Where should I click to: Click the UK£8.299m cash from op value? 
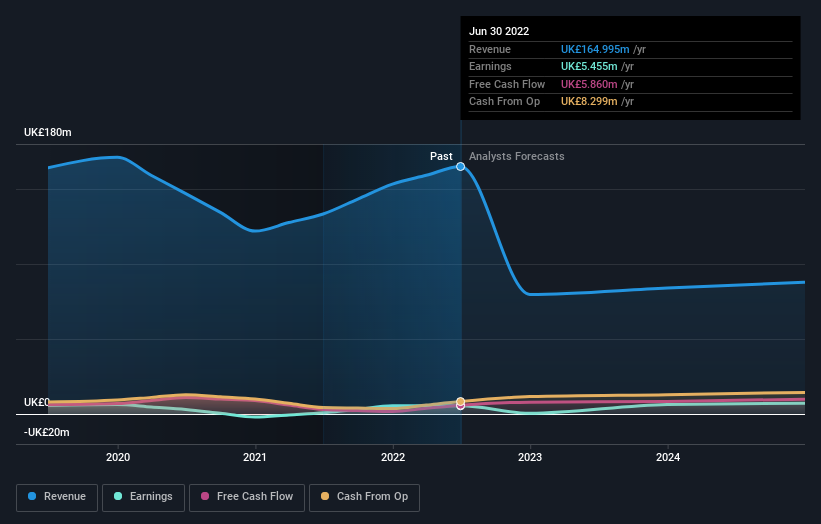pyautogui.click(x=589, y=102)
